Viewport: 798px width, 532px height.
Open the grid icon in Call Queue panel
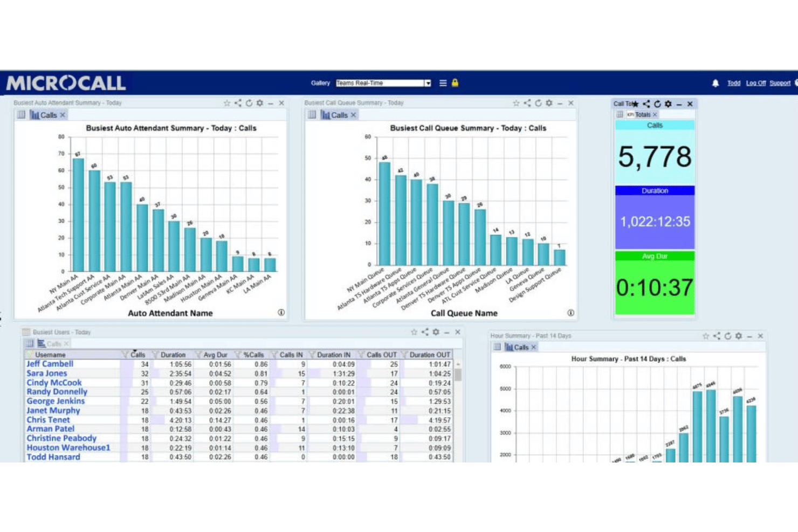[312, 115]
